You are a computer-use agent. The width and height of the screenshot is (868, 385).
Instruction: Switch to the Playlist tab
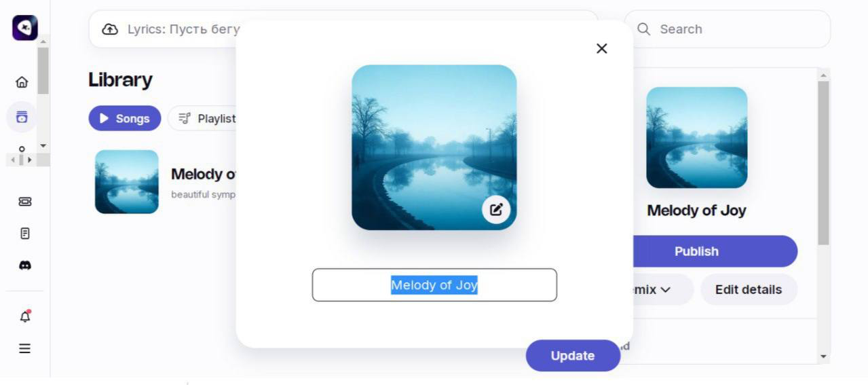point(207,118)
